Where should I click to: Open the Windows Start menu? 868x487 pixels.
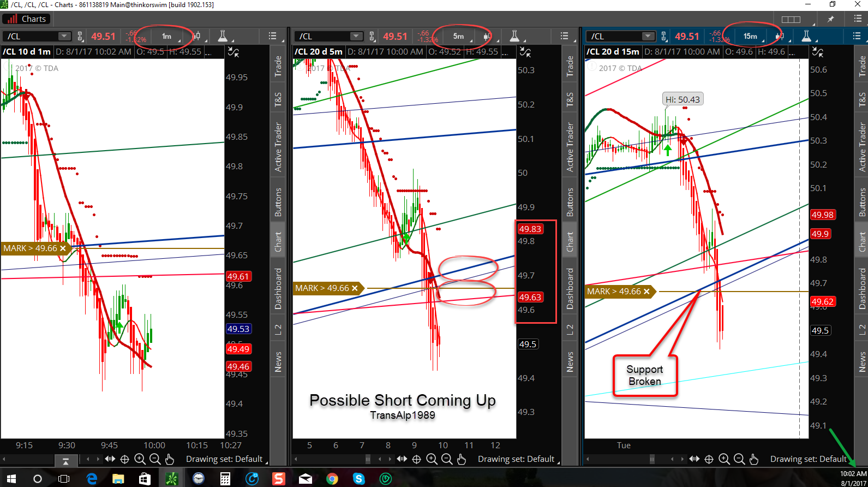tap(11, 479)
